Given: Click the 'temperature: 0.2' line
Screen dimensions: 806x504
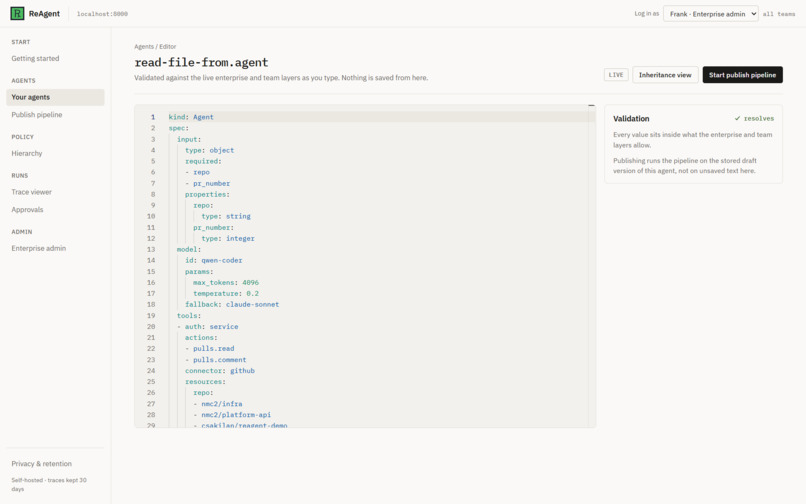Looking at the screenshot, I should 226,294.
